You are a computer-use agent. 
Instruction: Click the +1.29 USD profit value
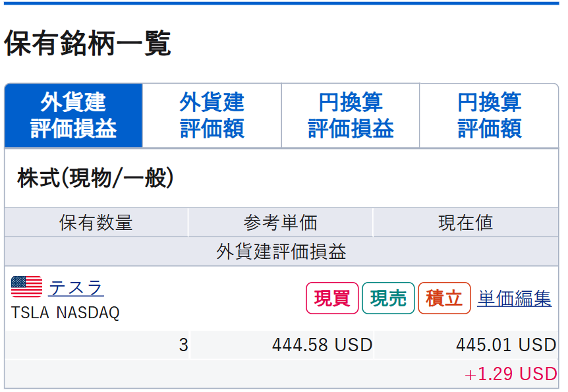click(511, 374)
